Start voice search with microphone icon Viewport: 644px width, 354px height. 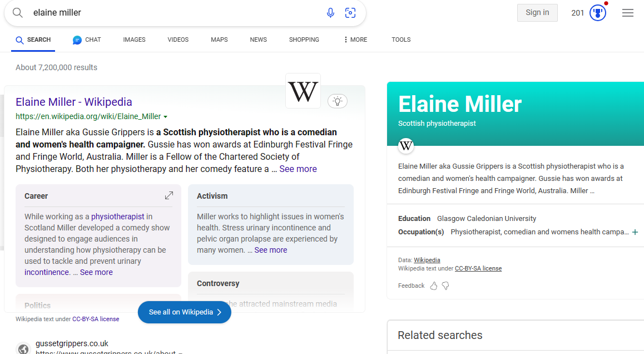pos(330,13)
